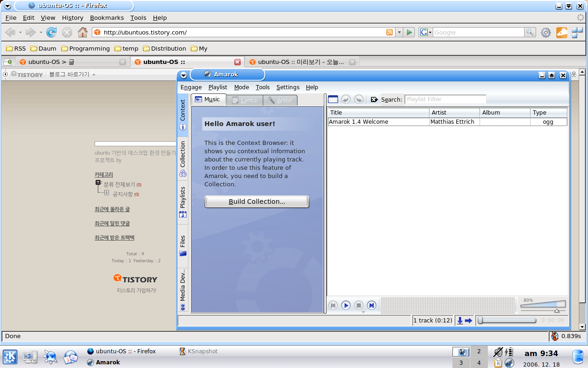Clear the playlist filter search field

(374, 99)
